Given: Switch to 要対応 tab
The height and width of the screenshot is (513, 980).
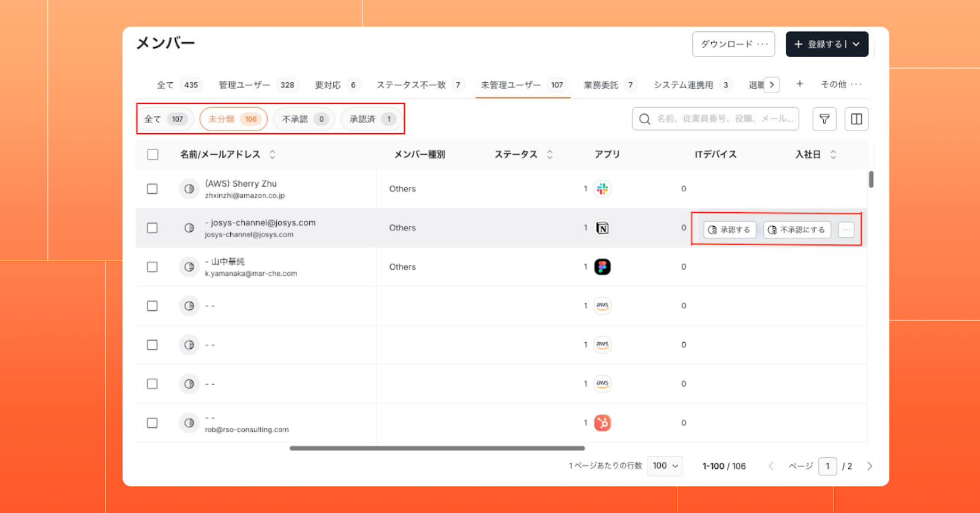Looking at the screenshot, I should coord(337,85).
